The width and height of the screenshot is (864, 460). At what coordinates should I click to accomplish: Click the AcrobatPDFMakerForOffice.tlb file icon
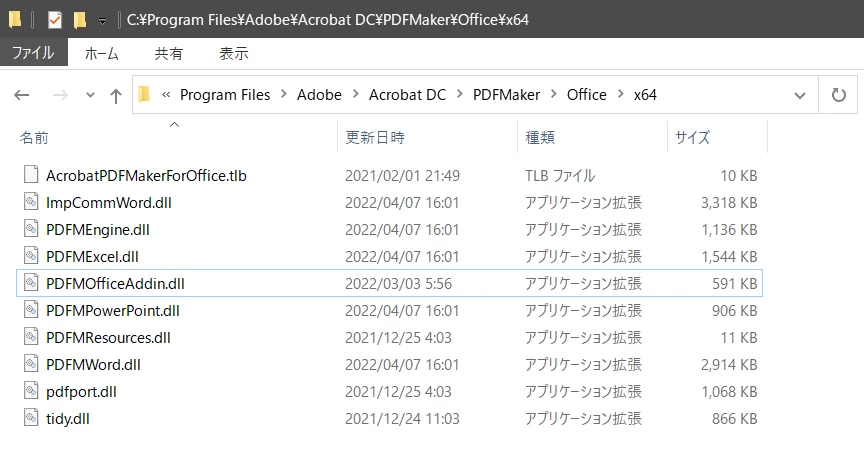point(31,175)
